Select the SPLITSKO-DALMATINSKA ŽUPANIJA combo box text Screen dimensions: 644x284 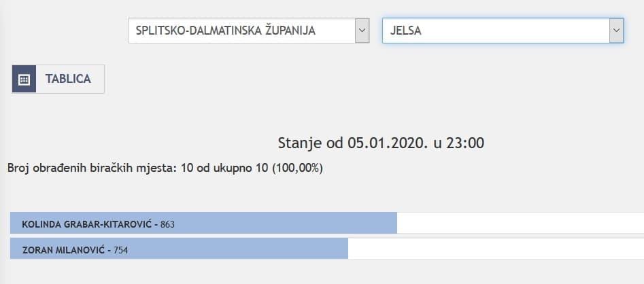click(x=225, y=31)
